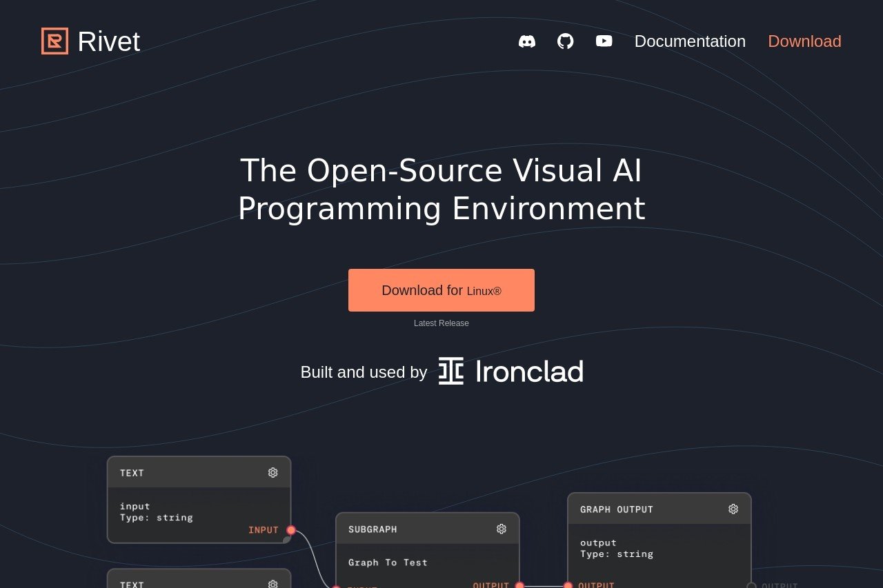Click 'Graph To Test' text in Subgraph

pos(388,562)
